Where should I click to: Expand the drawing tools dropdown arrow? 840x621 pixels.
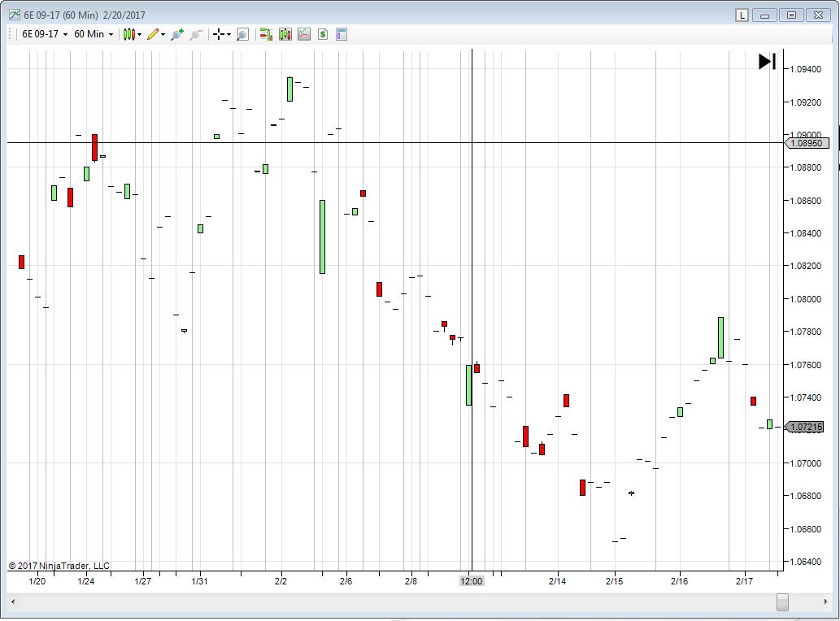[x=163, y=35]
